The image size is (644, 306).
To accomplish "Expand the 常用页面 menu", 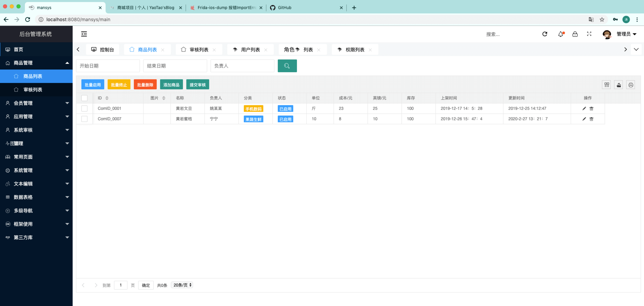I will 36,157.
